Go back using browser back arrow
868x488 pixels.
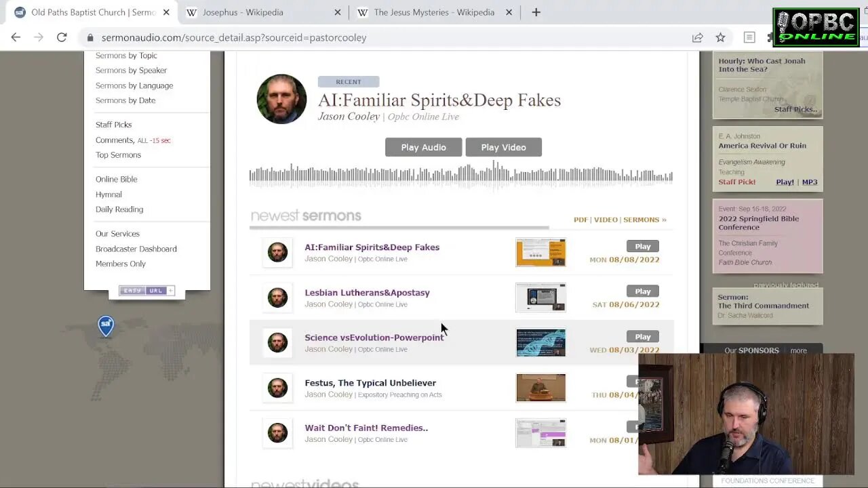click(x=16, y=37)
